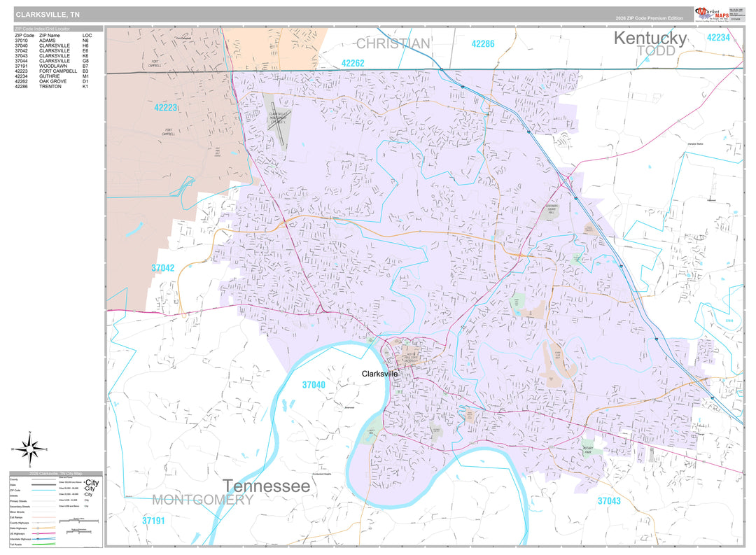Click the Minor Streets legend label
Screen dimensions: 756x555
coord(17,512)
